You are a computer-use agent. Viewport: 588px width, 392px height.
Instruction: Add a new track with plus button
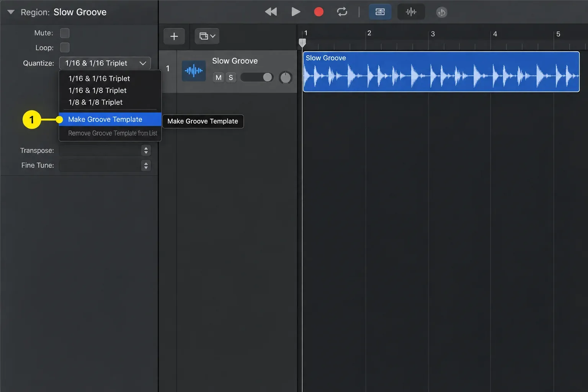[174, 36]
